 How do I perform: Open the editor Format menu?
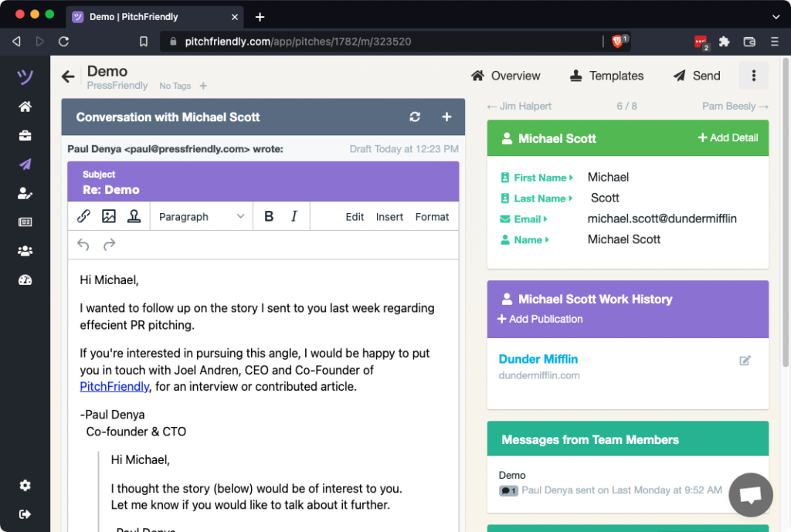[432, 217]
